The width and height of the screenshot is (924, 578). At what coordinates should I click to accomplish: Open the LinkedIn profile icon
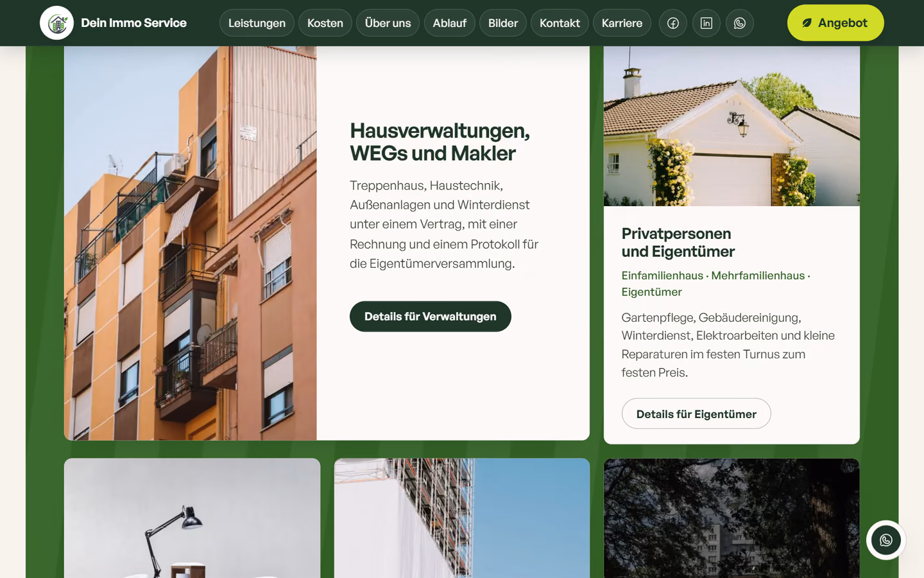[706, 23]
